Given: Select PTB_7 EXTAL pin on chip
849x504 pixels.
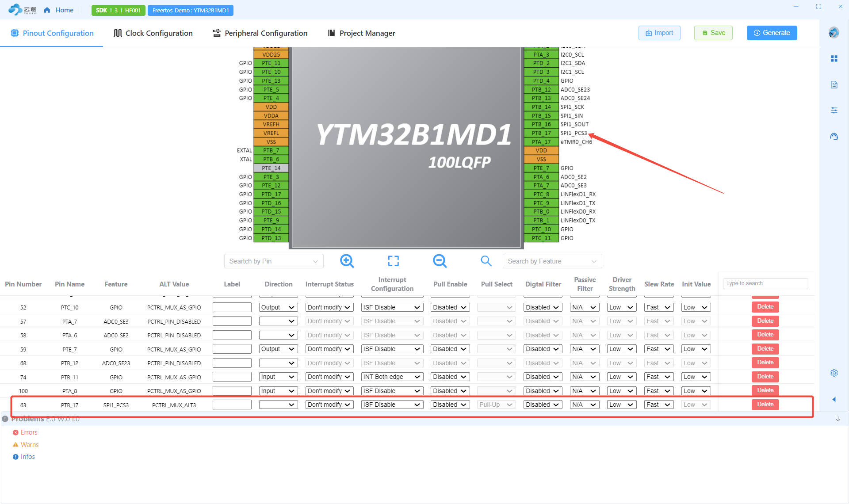Looking at the screenshot, I should [271, 151].
